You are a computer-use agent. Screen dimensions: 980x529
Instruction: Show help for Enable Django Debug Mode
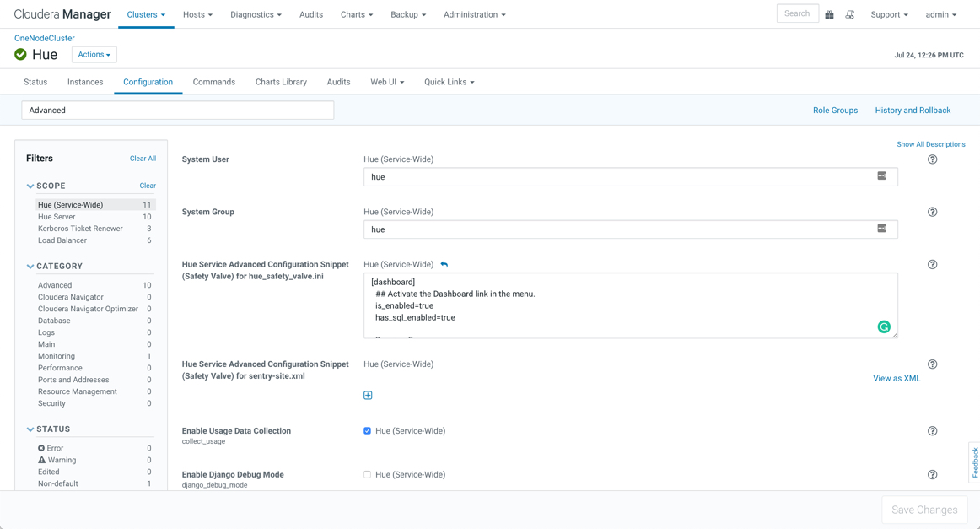933,475
